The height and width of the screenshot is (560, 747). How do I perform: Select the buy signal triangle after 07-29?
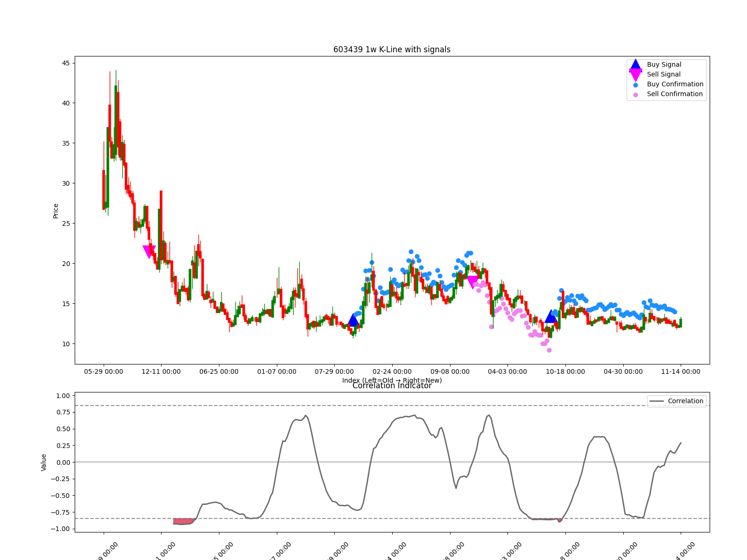[x=353, y=320]
